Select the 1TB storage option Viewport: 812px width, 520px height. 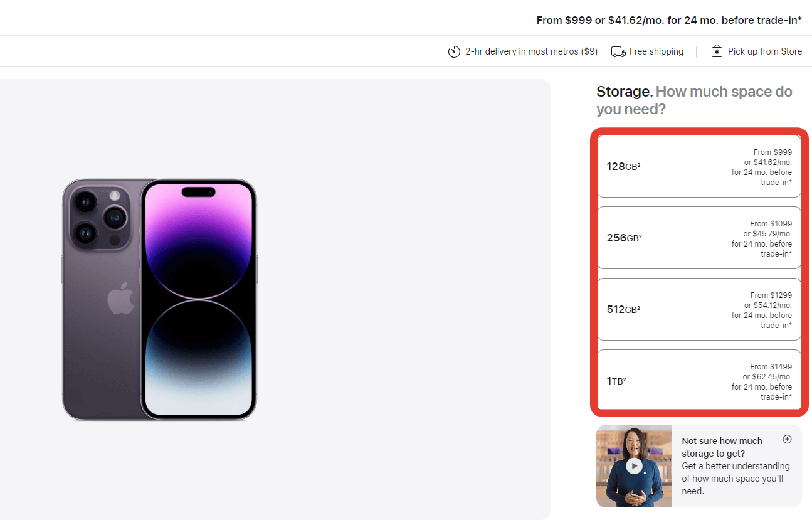[x=699, y=380]
